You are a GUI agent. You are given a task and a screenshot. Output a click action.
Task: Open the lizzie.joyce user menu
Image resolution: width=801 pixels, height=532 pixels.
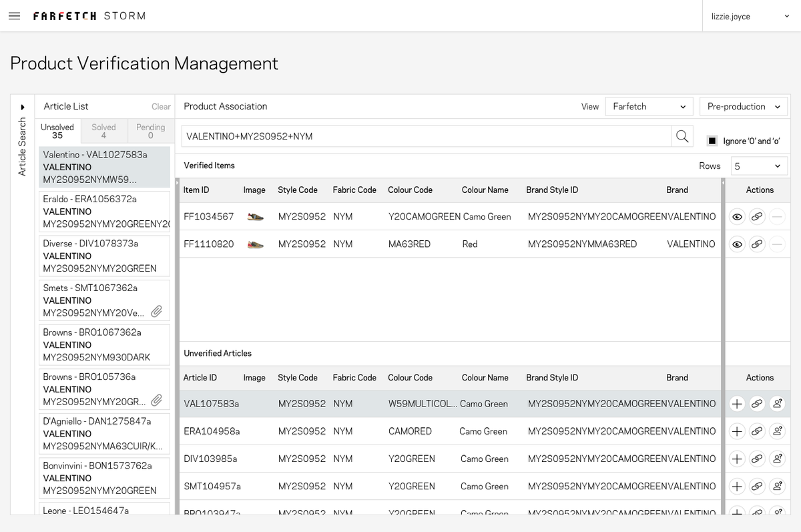(x=751, y=16)
